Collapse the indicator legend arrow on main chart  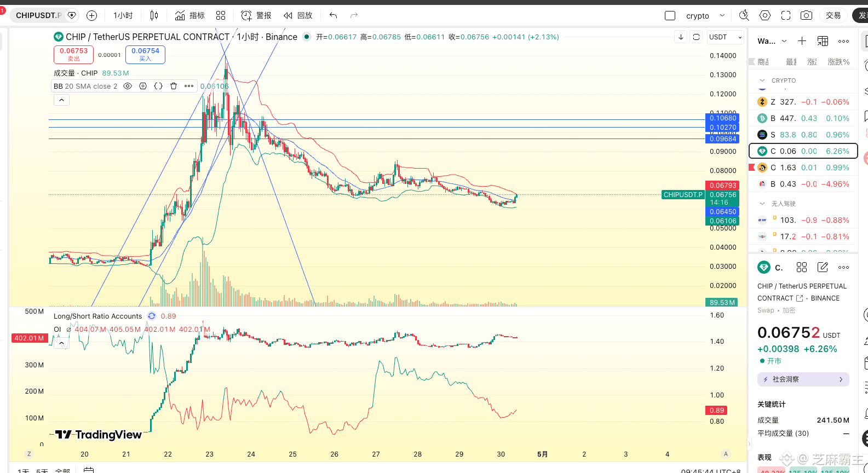tap(61, 100)
